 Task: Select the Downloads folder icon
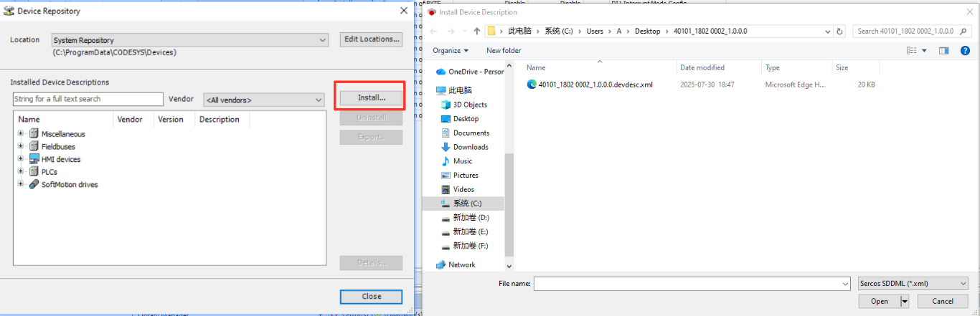[446, 147]
